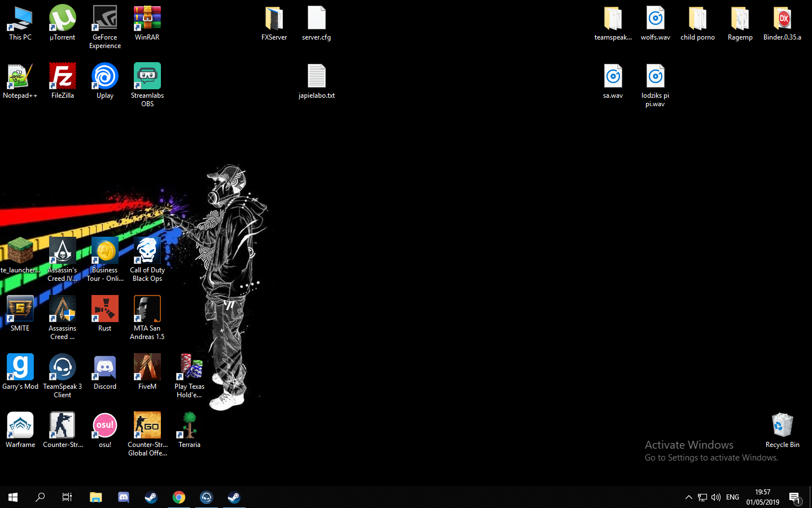Select the Ragemp folder
Viewport: 812px width, 508px height.
click(x=740, y=23)
